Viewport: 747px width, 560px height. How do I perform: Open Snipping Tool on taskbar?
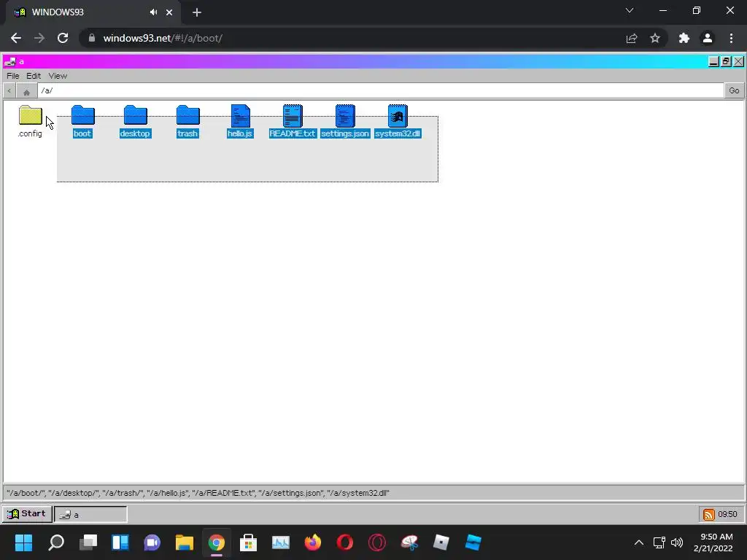point(409,542)
